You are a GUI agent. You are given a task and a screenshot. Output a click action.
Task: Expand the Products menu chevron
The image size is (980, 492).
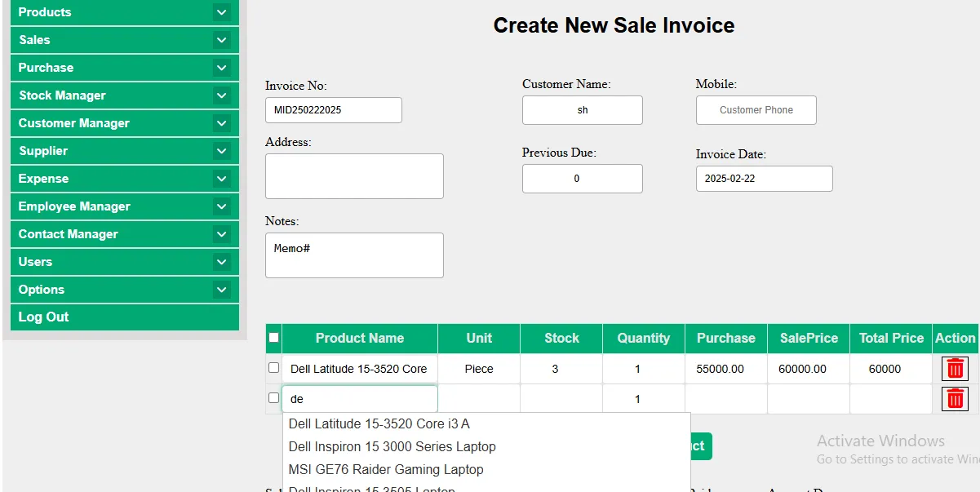tap(221, 12)
